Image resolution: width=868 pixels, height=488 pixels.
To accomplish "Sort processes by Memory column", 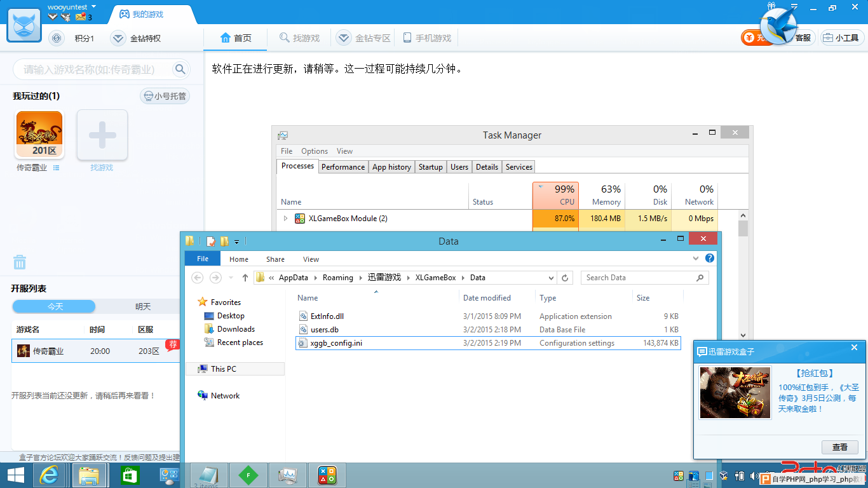I will coord(602,196).
